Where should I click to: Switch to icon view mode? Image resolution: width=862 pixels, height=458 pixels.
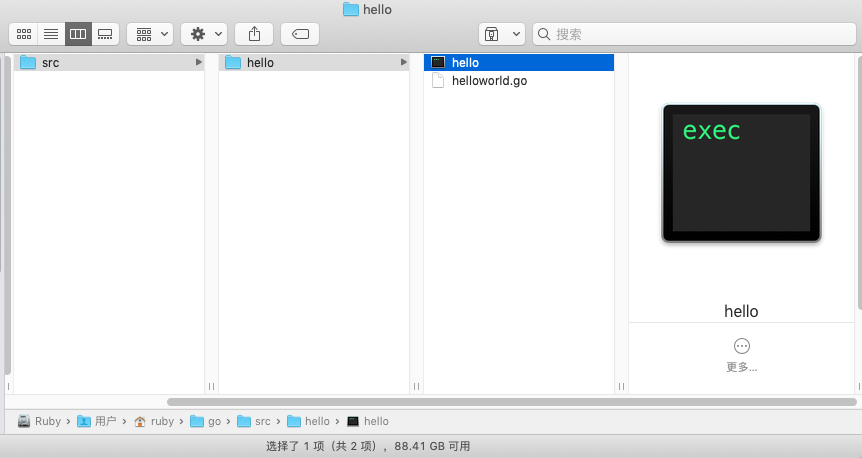23,34
